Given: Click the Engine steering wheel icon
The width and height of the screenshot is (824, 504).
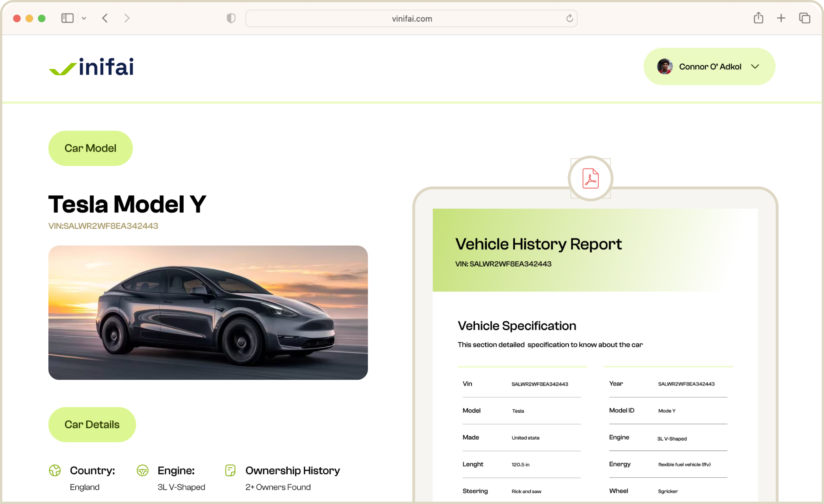Looking at the screenshot, I should click(x=143, y=470).
